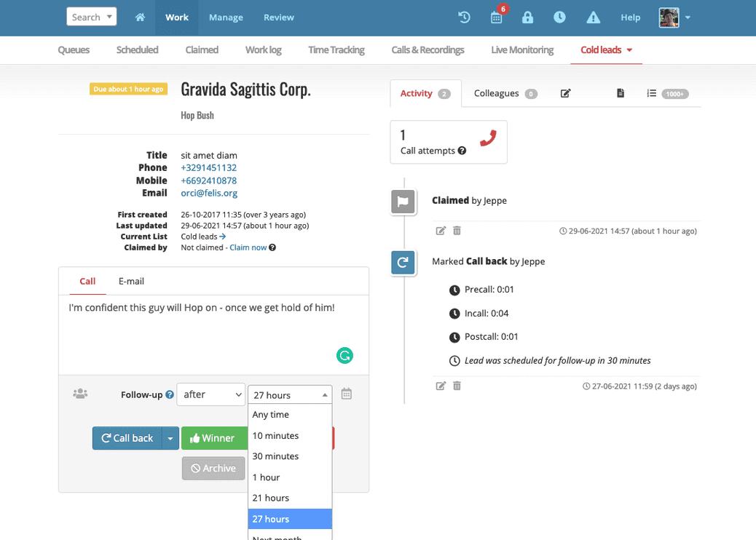
Task: Open the numbered list 1000+ icon
Action: pyautogui.click(x=667, y=93)
